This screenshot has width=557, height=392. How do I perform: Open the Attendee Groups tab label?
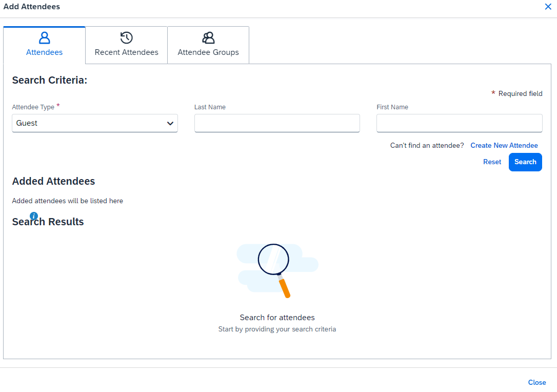208,52
